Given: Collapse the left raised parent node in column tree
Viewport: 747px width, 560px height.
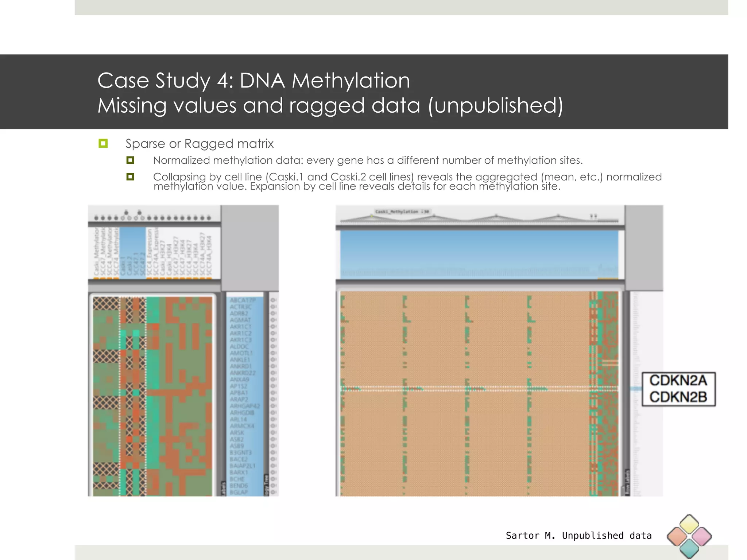Looking at the screenshot, I should [126, 212].
